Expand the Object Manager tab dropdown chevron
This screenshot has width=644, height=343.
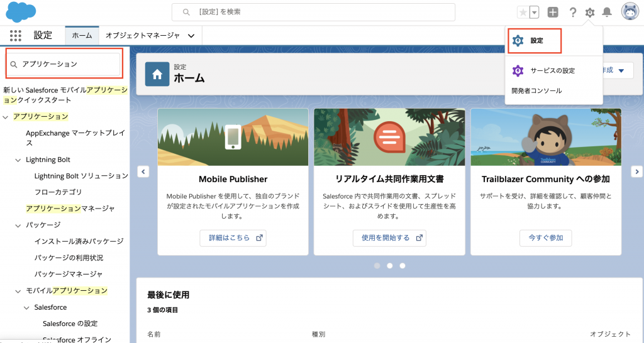tap(191, 36)
